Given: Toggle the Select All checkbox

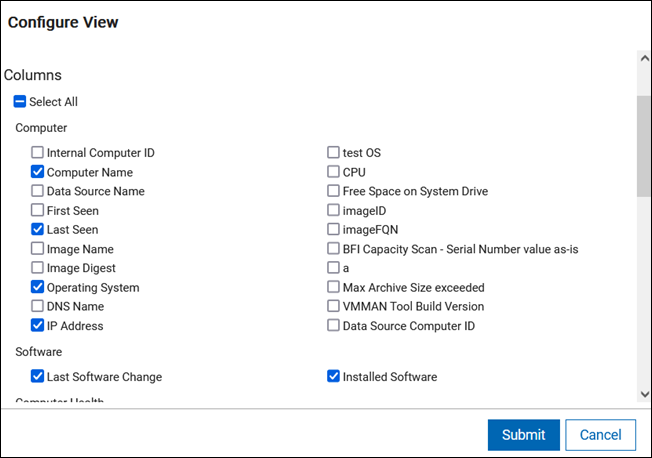Looking at the screenshot, I should pos(20,102).
